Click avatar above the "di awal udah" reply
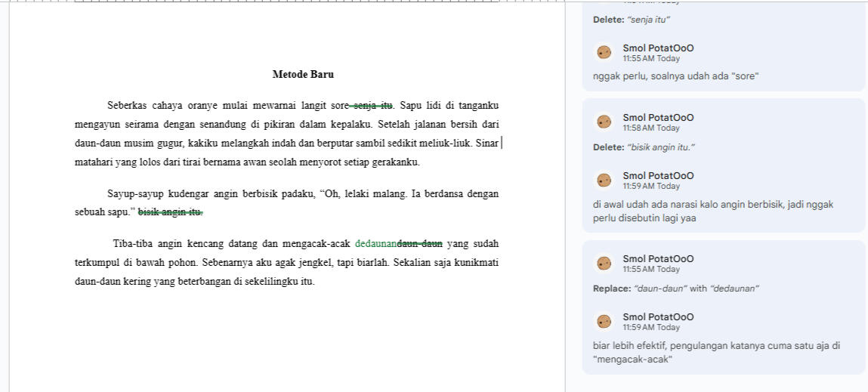 604,180
